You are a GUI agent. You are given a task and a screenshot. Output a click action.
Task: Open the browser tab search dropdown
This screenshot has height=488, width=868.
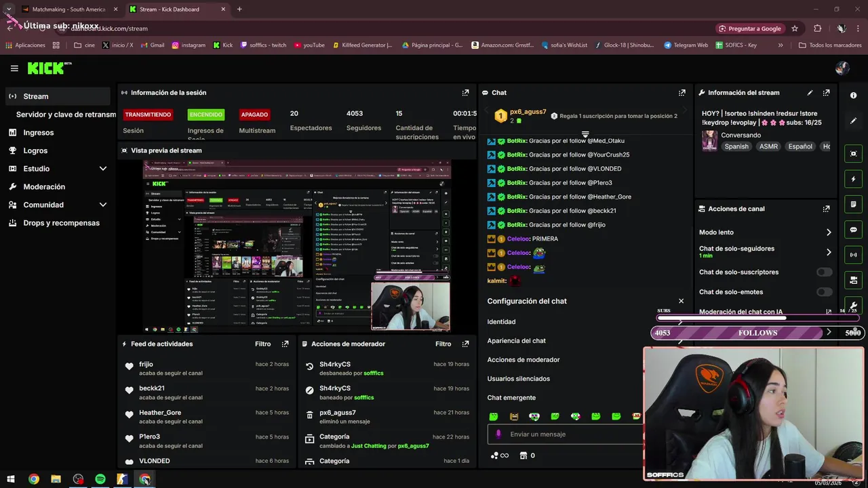coord(9,9)
